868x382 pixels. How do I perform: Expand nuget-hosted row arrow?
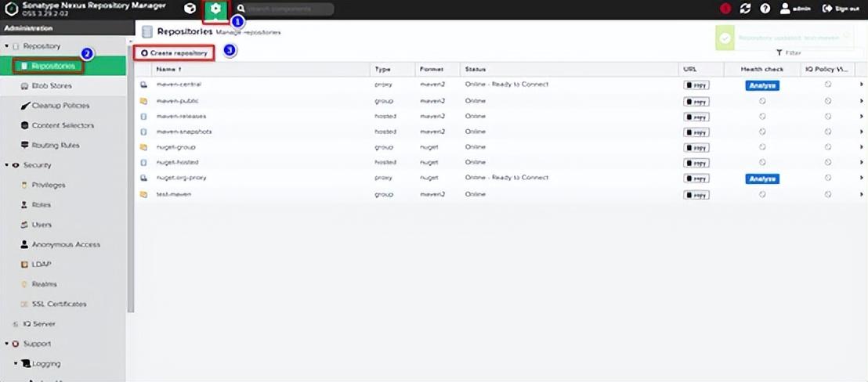pyautogui.click(x=862, y=163)
